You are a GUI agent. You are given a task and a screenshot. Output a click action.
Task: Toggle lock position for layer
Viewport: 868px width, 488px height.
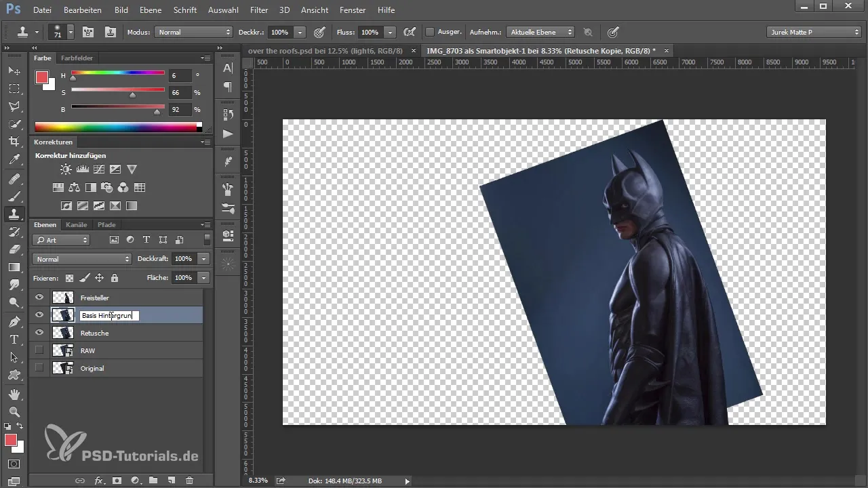(99, 278)
